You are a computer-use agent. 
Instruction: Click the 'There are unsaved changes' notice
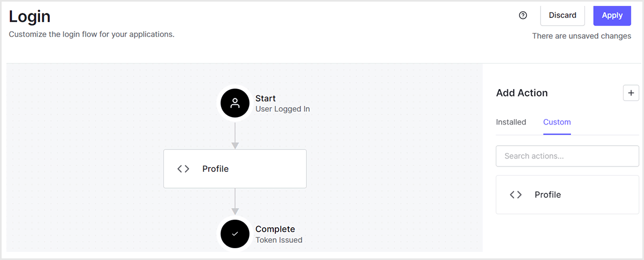[x=582, y=36]
